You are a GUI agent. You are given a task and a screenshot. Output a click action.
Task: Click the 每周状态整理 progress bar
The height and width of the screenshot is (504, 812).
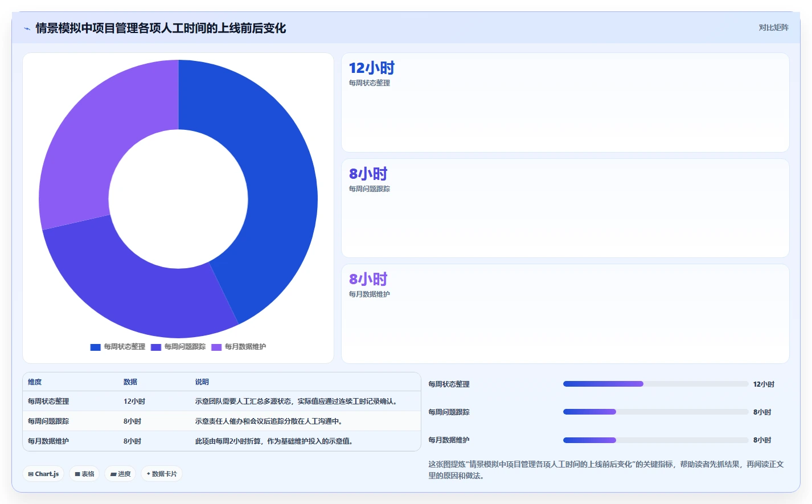tap(655, 384)
